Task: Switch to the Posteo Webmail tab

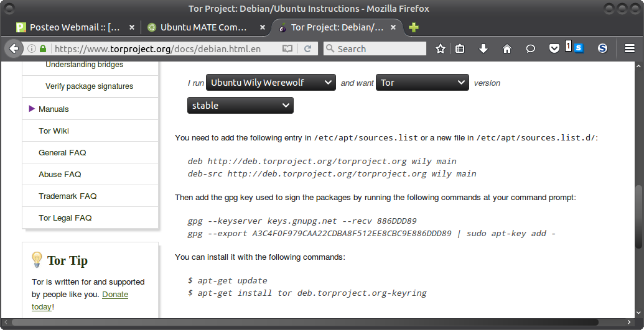Action: click(75, 27)
